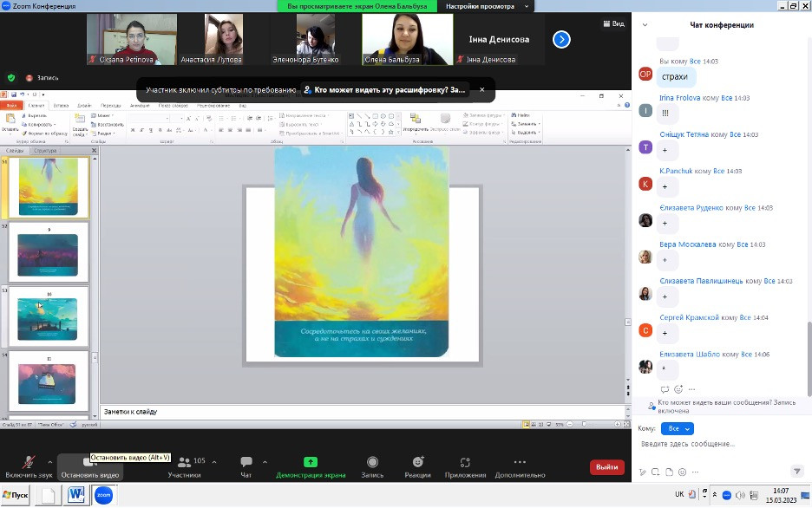This screenshot has height=508, width=812.
Task: Open the Все recipient dropdown in chat
Action: click(x=677, y=428)
